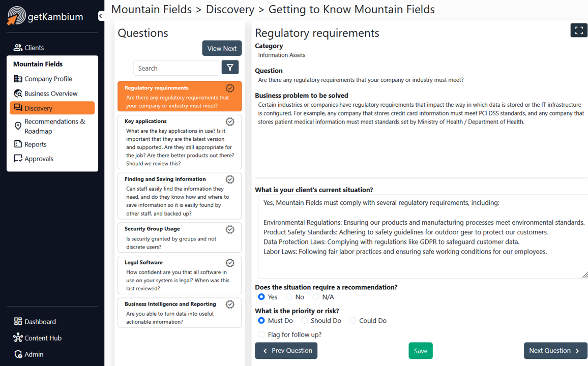
Task: Open Content Hub in the sidebar
Action: 38,338
